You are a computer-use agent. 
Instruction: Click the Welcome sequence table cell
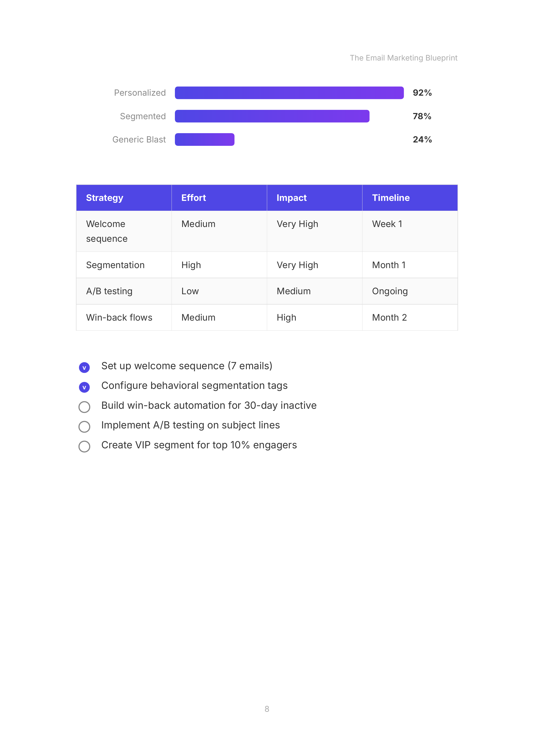[107, 231]
